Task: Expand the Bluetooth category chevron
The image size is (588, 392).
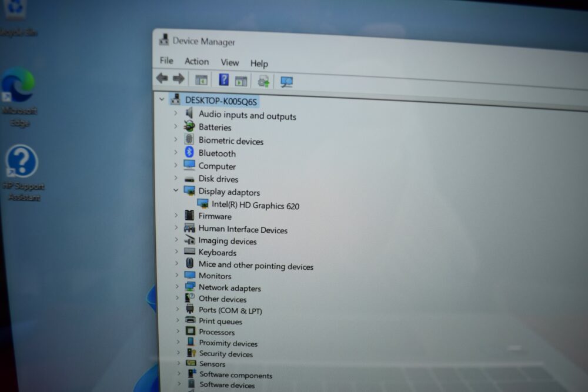Action: [175, 152]
